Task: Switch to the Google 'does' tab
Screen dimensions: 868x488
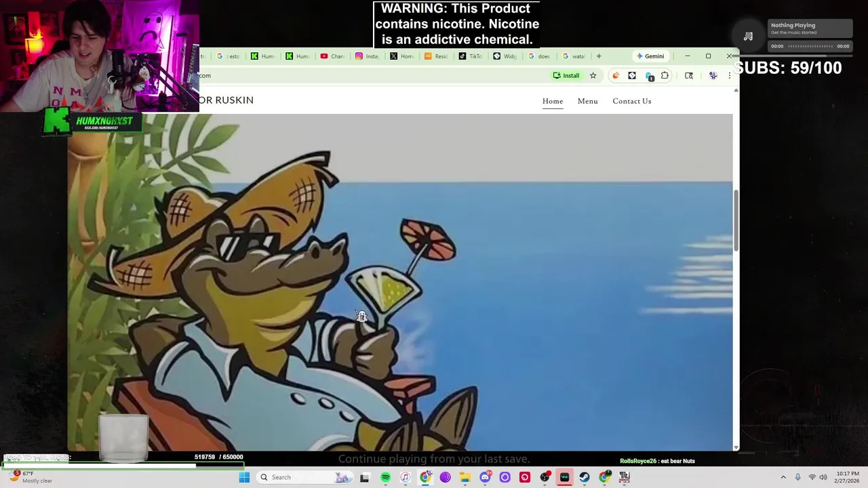Action: pos(540,56)
